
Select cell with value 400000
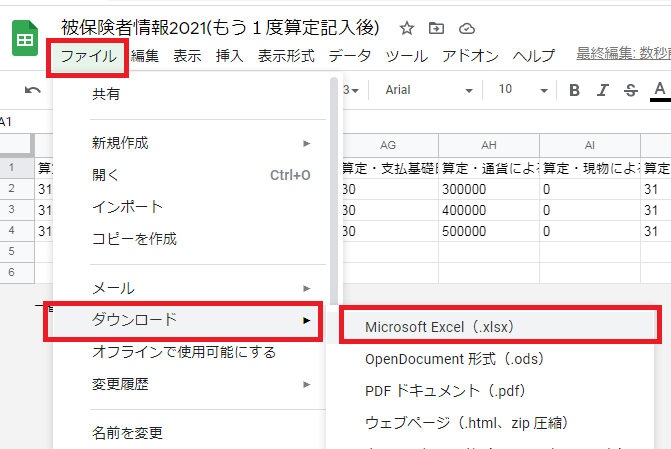click(x=489, y=210)
